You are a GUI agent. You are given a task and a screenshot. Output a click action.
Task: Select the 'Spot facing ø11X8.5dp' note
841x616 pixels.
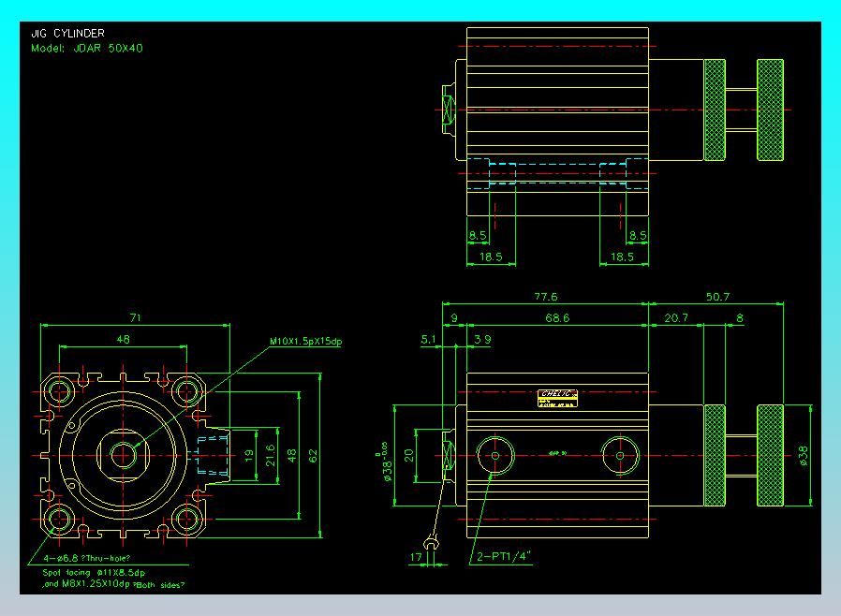(94, 573)
